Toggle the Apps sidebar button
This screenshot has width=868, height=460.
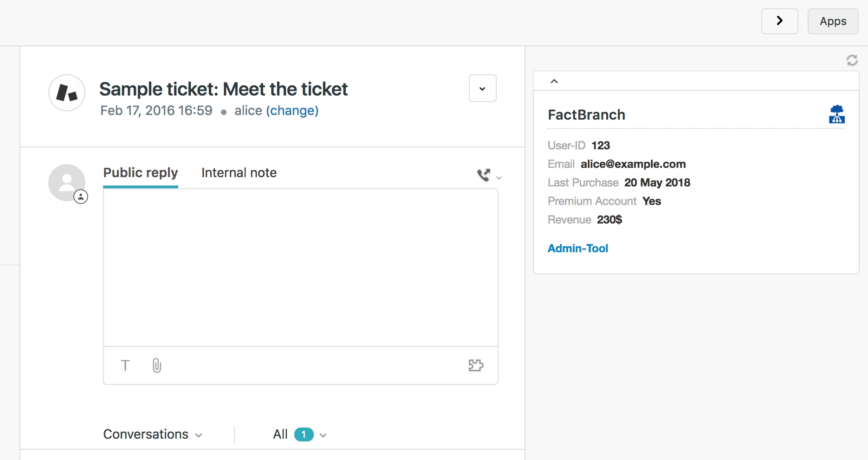click(833, 21)
